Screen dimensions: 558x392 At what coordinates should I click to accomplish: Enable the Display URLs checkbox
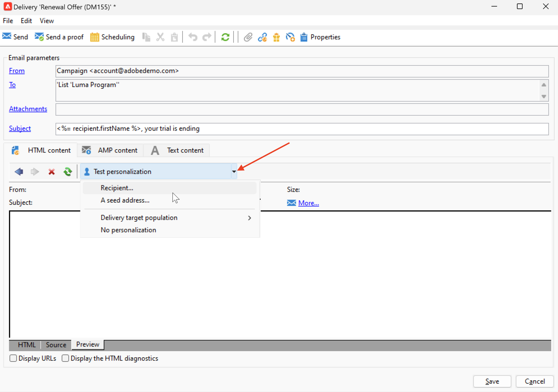point(13,358)
